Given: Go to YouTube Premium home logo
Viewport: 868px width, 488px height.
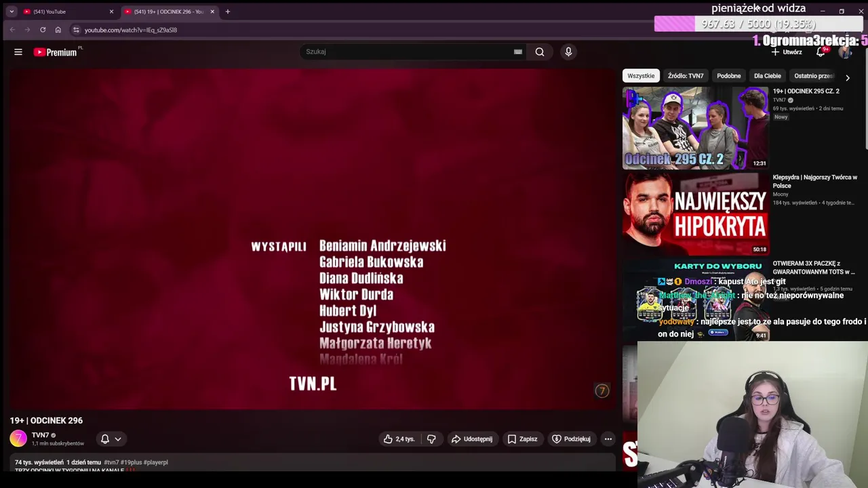Looking at the screenshot, I should [57, 52].
